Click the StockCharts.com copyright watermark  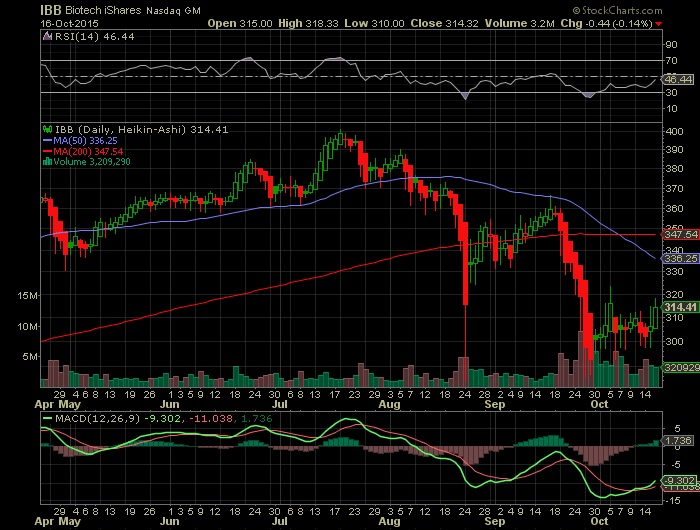[639, 9]
